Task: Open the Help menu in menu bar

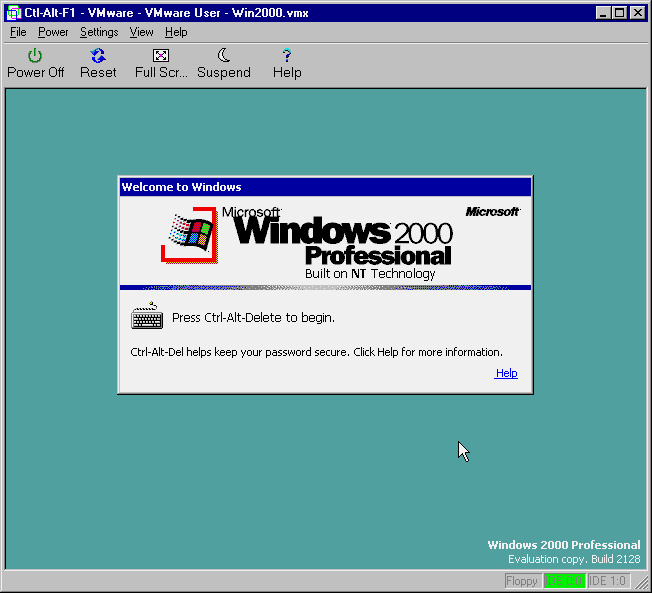Action: (x=176, y=32)
